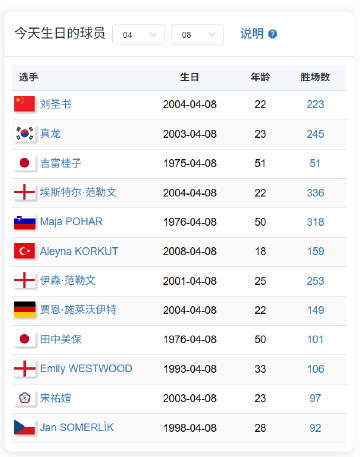Select birthday 1998-04-08 cell

click(190, 428)
